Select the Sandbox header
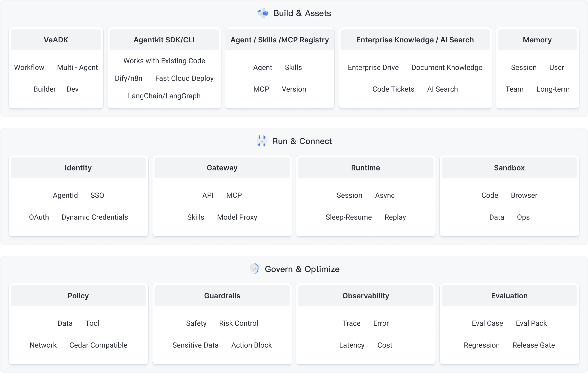 [x=509, y=168]
